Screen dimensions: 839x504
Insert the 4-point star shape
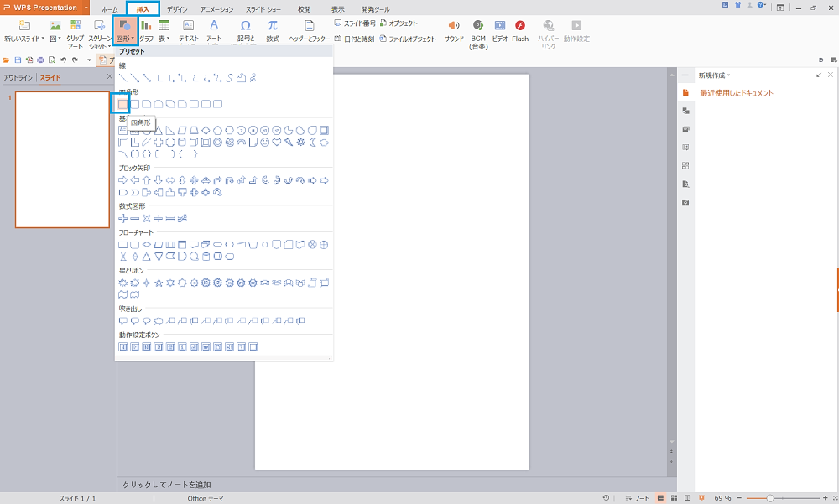coord(147,283)
